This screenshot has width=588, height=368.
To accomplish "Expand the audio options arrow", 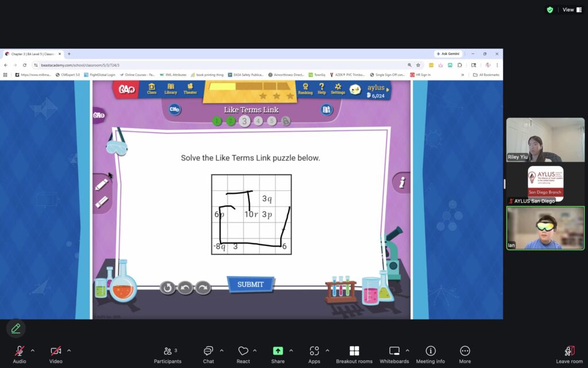I will tap(33, 350).
